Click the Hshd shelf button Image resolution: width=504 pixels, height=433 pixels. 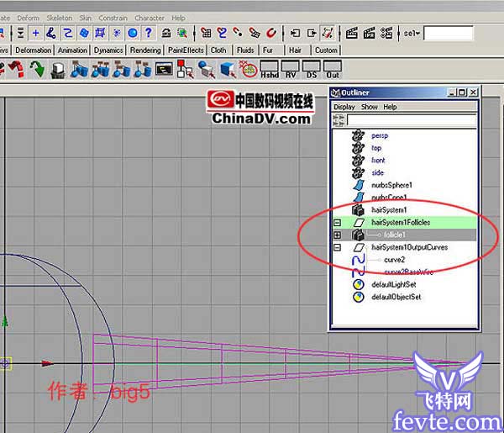pos(270,70)
